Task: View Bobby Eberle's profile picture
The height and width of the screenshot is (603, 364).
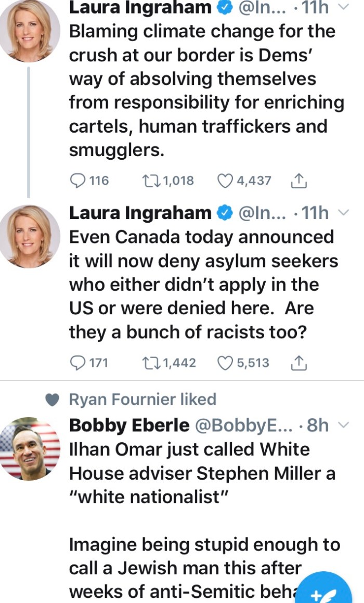Action: (x=29, y=447)
